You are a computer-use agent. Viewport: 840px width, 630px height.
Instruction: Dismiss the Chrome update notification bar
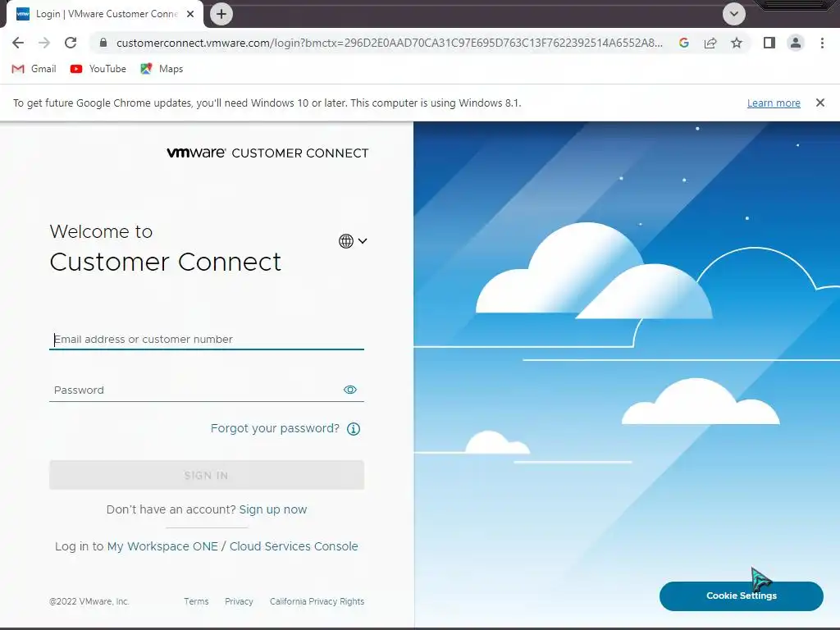pyautogui.click(x=819, y=103)
